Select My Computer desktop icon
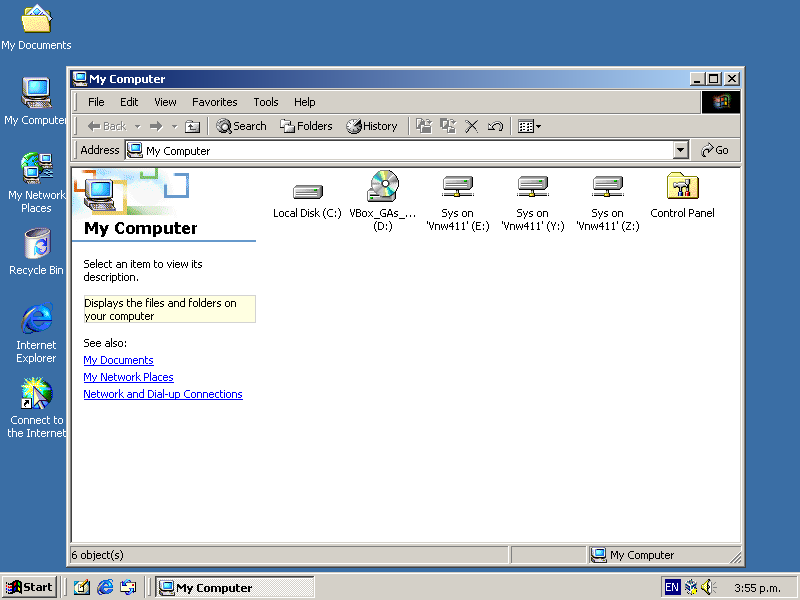 36,101
